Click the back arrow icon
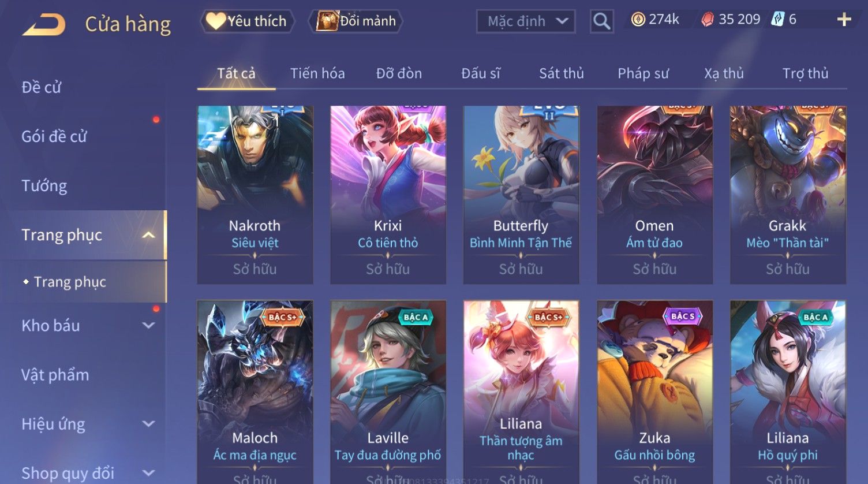Screen dimensions: 868x484 44,24
